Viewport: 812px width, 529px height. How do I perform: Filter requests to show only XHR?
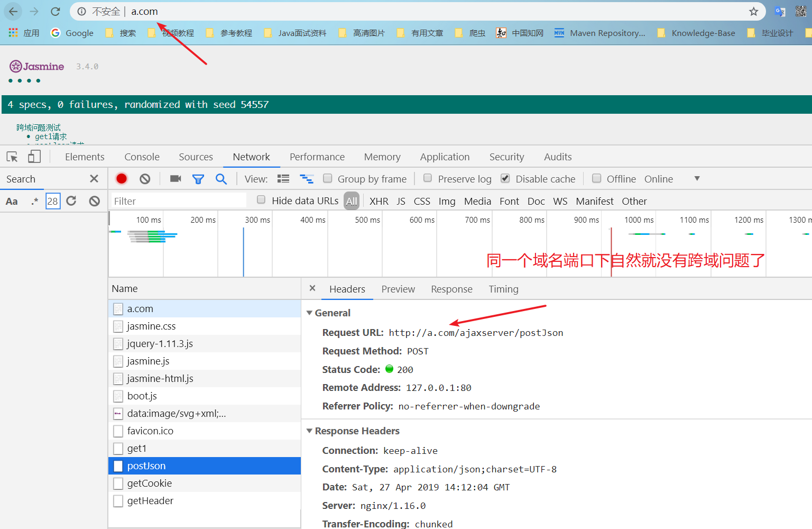point(379,201)
